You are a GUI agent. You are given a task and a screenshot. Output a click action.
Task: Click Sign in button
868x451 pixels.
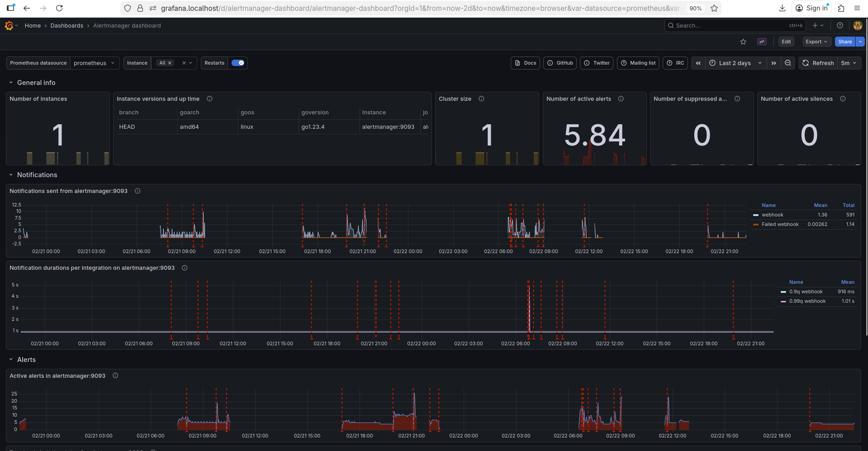click(x=811, y=8)
